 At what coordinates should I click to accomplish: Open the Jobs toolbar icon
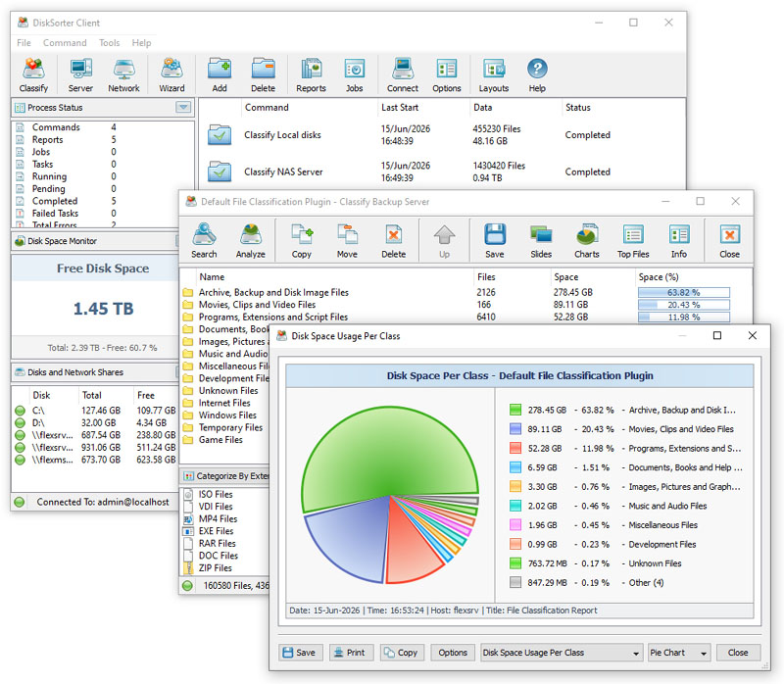(355, 75)
